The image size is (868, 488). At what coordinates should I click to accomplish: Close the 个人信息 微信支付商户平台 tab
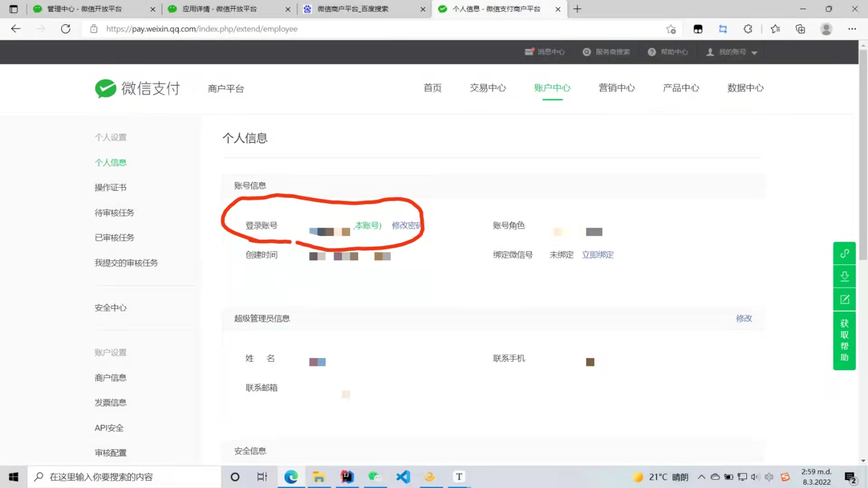click(x=558, y=9)
